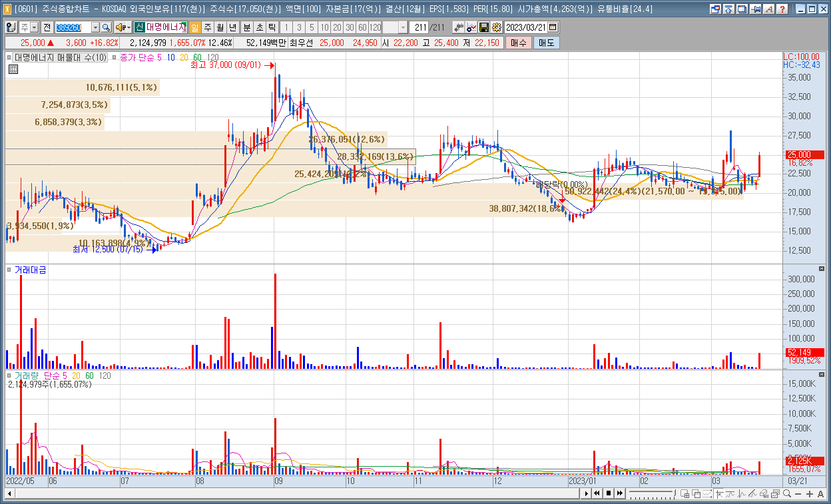Choose the 1 interval button
The image size is (831, 504).
pos(286,27)
